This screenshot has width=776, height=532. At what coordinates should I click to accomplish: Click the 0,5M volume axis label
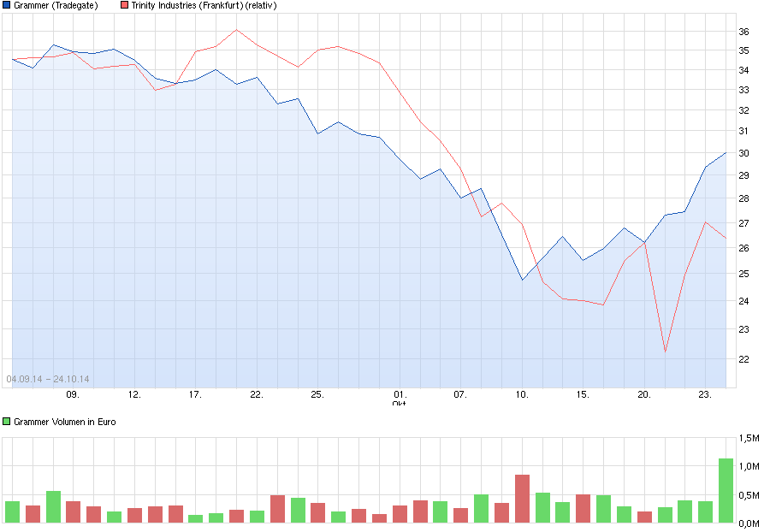pyautogui.click(x=749, y=495)
